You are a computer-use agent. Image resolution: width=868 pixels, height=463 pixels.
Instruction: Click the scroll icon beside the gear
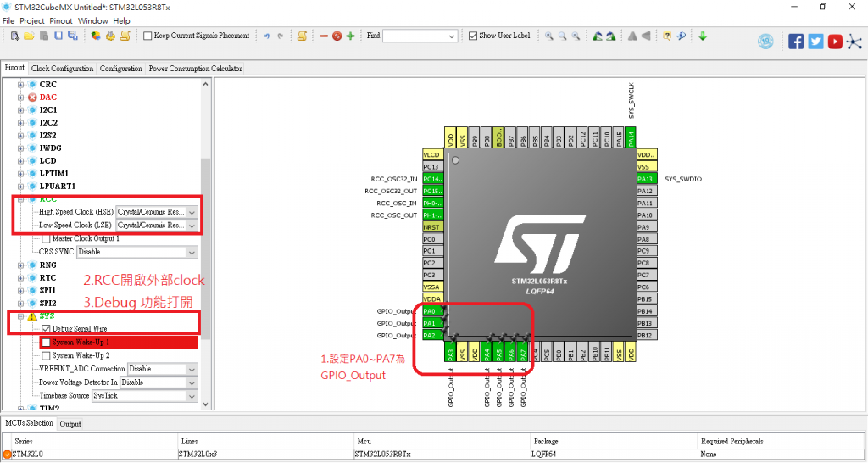coord(125,36)
